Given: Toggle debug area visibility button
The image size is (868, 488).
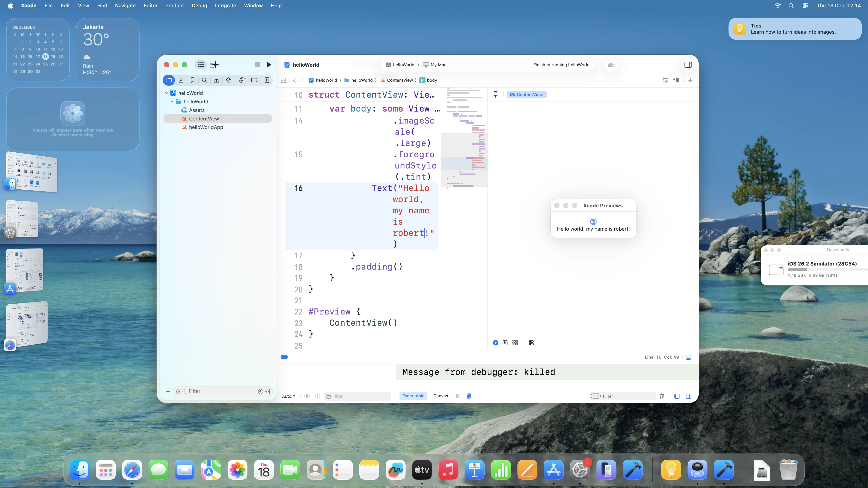Looking at the screenshot, I should (688, 357).
